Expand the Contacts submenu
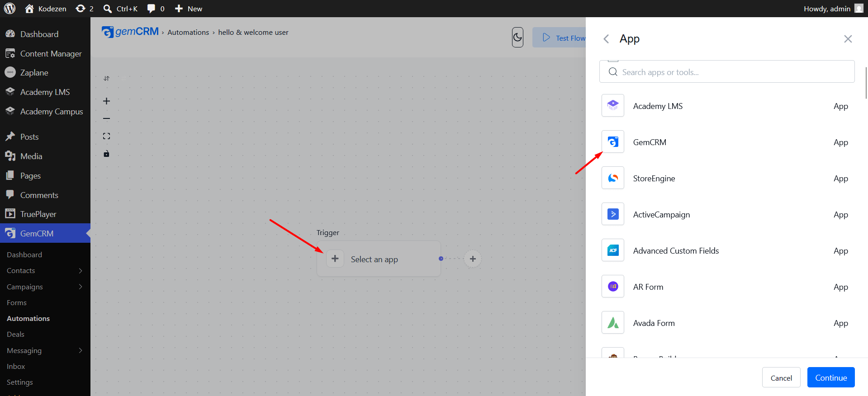The height and width of the screenshot is (396, 868). [81, 270]
